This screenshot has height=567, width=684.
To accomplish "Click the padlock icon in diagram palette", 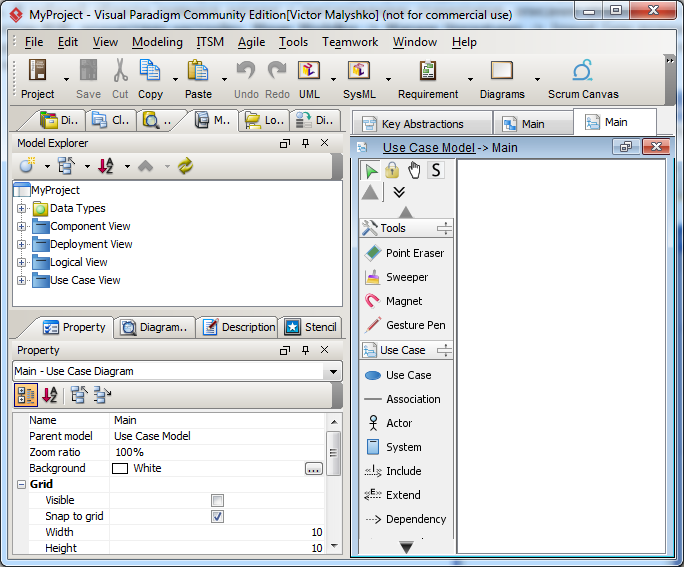I will tap(392, 171).
